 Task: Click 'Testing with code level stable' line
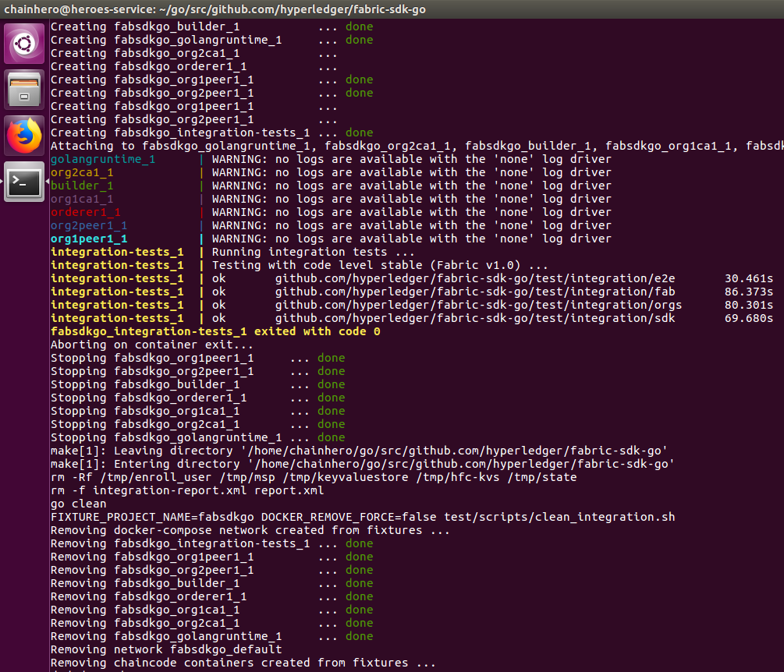click(x=380, y=265)
